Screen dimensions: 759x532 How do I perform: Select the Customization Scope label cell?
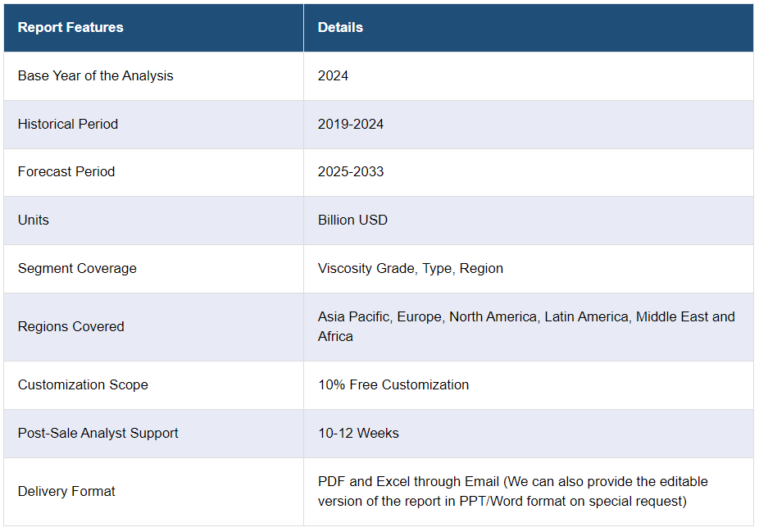tap(83, 385)
